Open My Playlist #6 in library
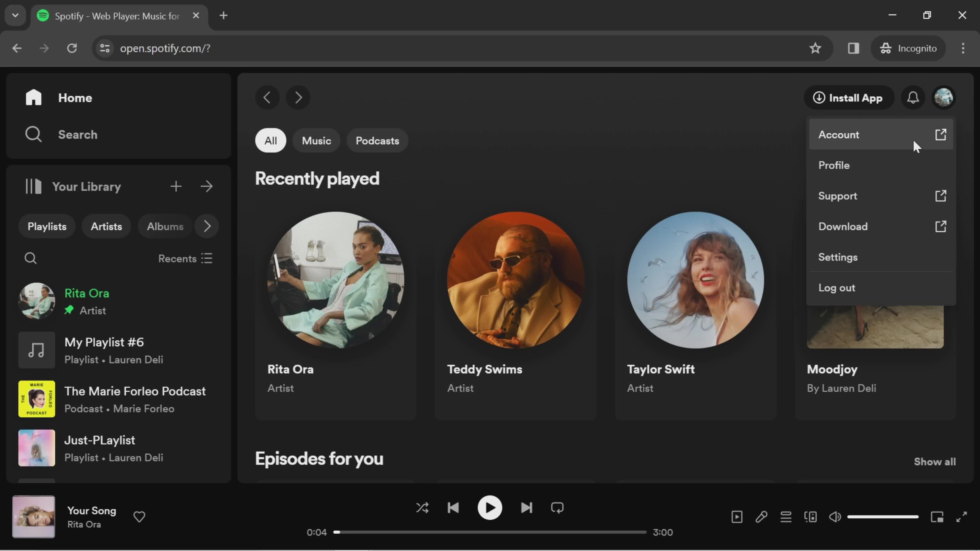Screen dimensions: 980x551 pyautogui.click(x=119, y=350)
